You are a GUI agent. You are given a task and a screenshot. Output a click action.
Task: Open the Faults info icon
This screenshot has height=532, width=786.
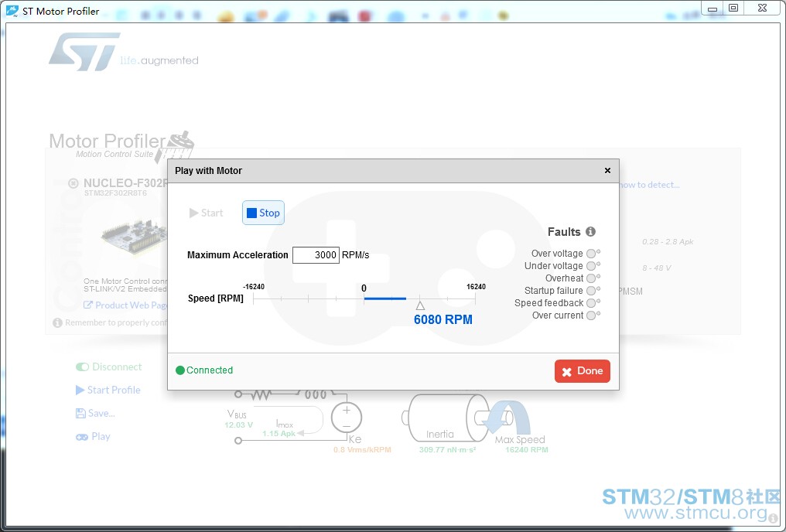(590, 231)
